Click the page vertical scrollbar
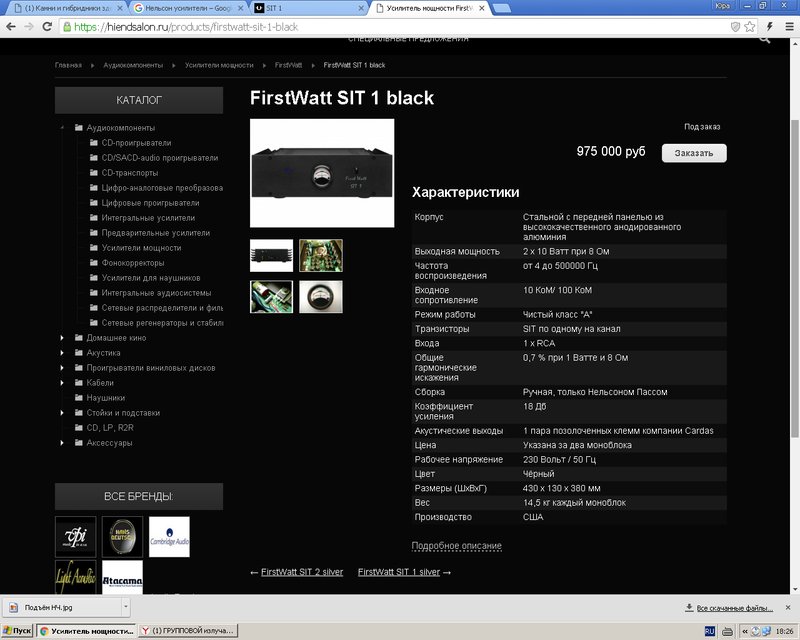This screenshot has height=640, width=800. click(x=794, y=278)
